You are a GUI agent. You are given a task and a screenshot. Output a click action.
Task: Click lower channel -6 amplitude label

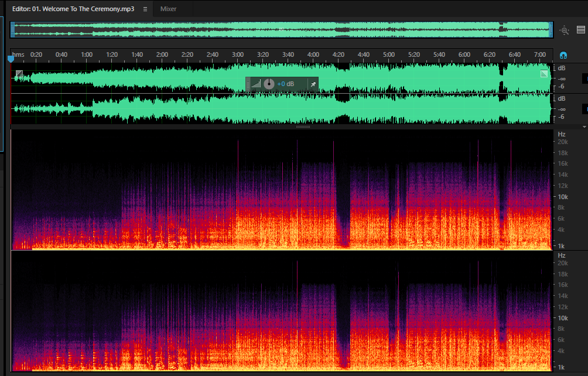click(x=561, y=117)
